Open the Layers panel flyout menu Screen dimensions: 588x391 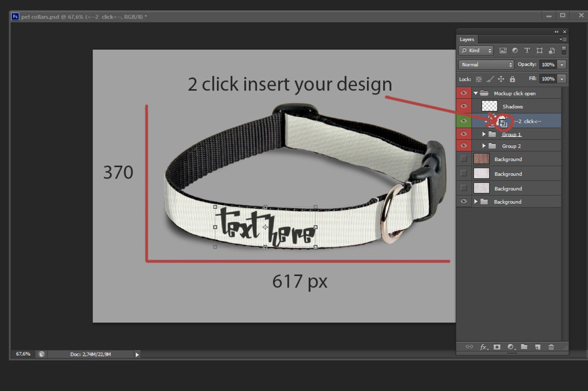(x=563, y=39)
